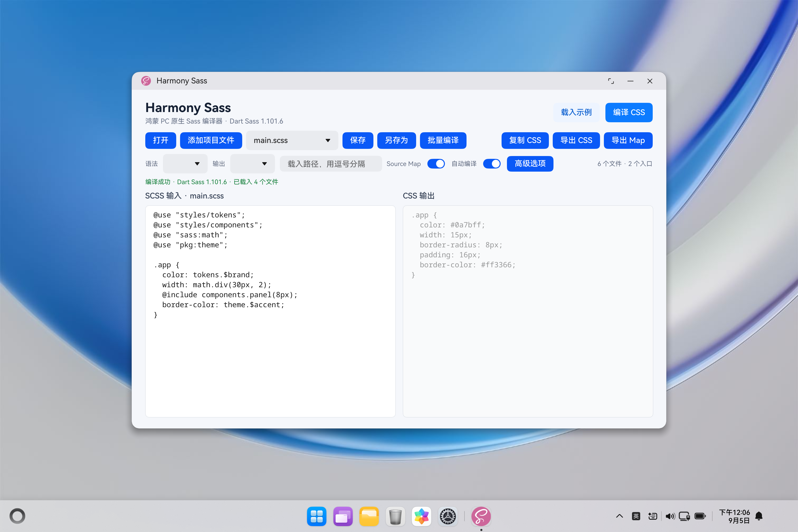Open the launcher grid in the dock
798x532 pixels.
(317, 516)
